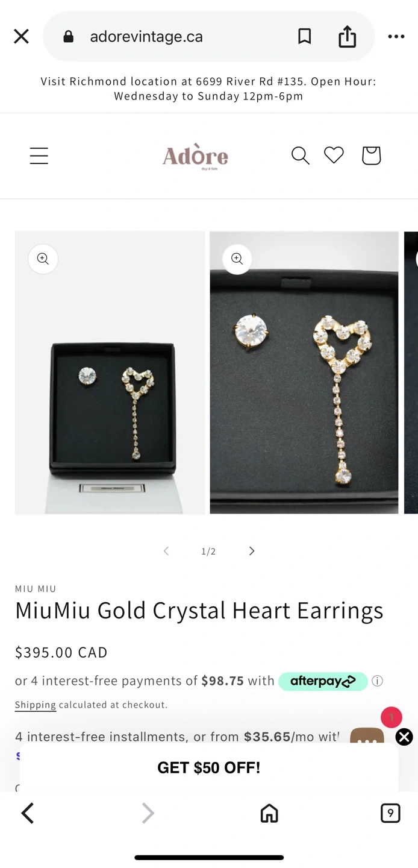Click the Adore store logo
The image size is (418, 868).
[x=195, y=157]
